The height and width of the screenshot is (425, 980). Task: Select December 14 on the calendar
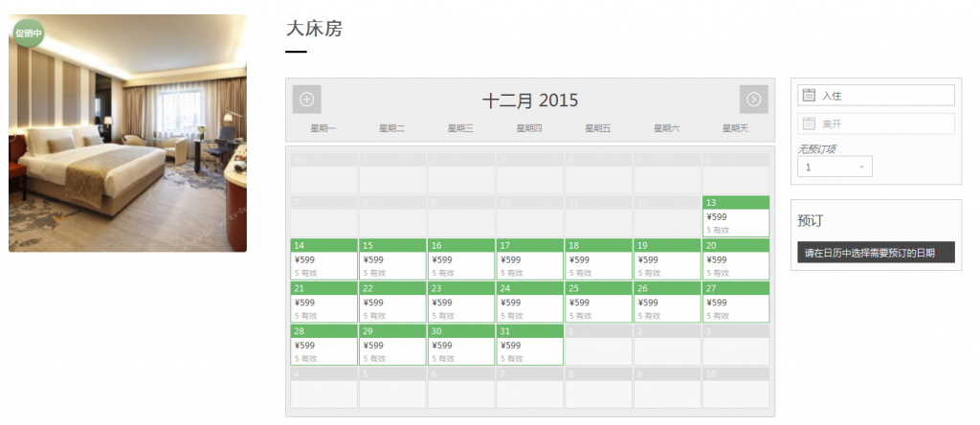(x=323, y=259)
